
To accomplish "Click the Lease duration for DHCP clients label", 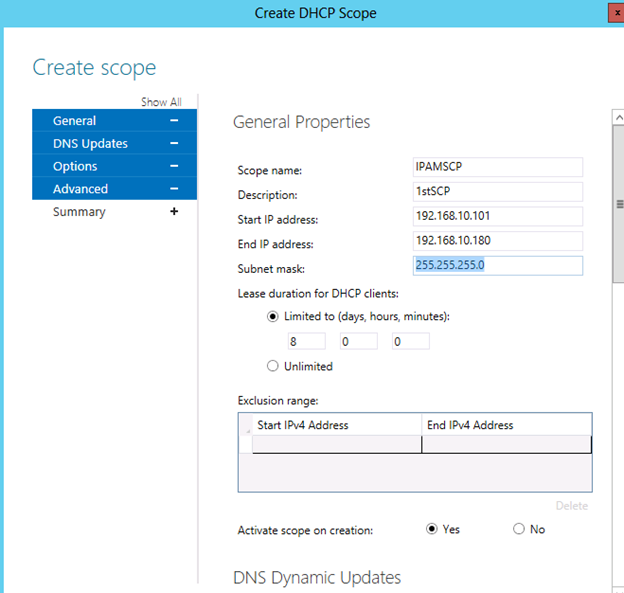I will [x=318, y=294].
